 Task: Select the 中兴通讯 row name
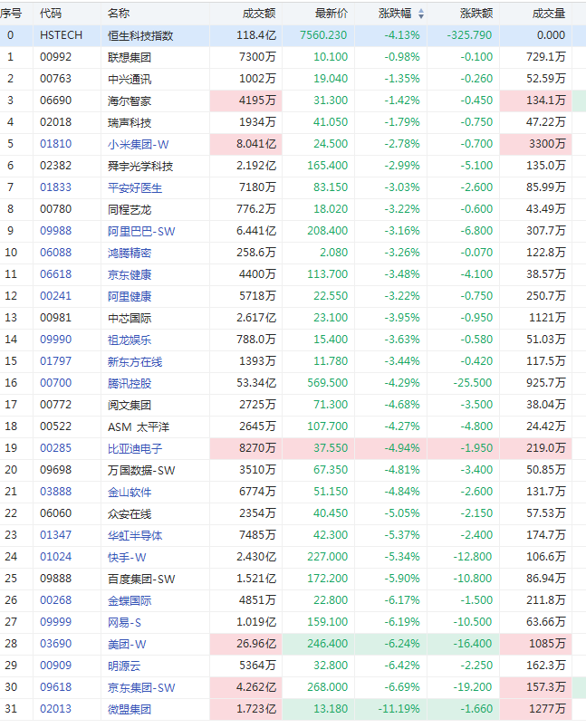[x=130, y=79]
